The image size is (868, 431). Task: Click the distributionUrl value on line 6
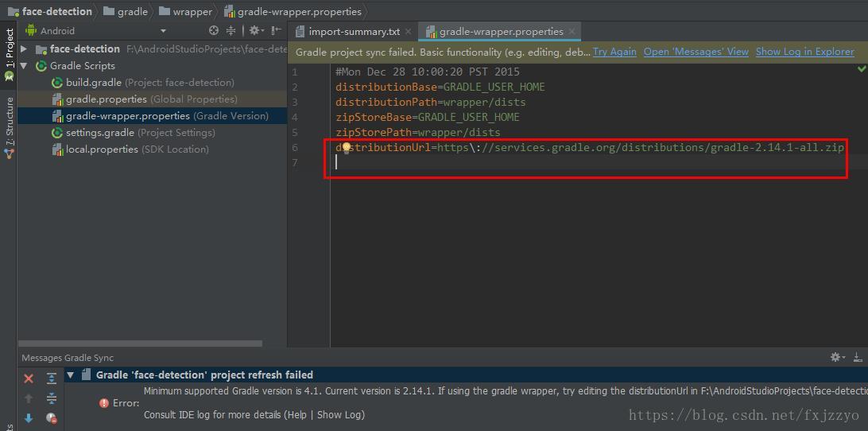(x=641, y=147)
